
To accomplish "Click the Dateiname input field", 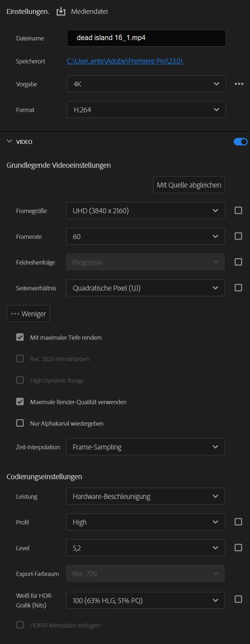I will [x=146, y=38].
